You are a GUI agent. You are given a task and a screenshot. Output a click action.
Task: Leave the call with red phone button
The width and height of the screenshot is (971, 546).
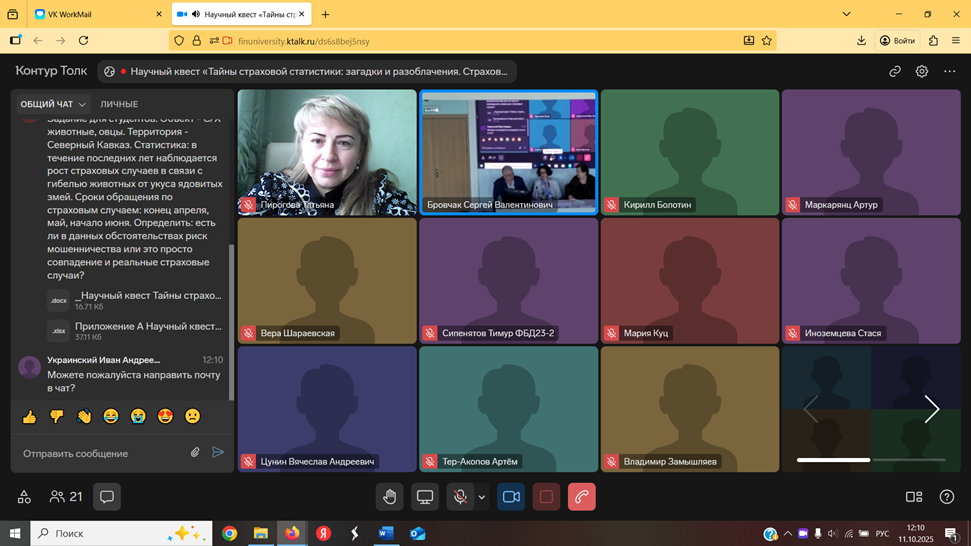[581, 497]
